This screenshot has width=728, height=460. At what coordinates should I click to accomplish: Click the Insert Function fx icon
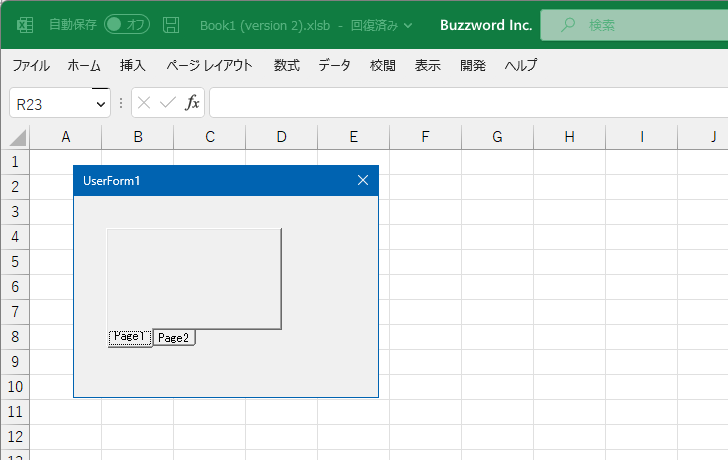click(x=192, y=102)
